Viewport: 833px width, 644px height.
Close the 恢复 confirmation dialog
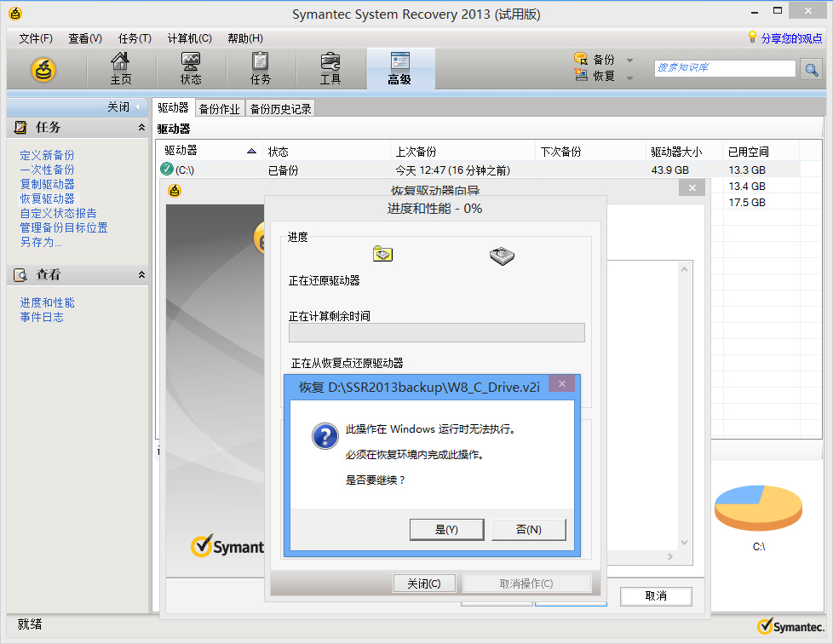tap(562, 383)
